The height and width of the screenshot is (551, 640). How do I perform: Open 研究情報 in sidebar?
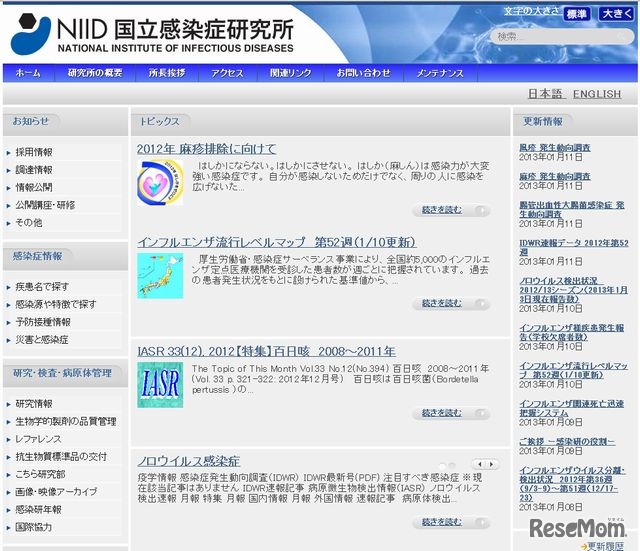(x=34, y=404)
